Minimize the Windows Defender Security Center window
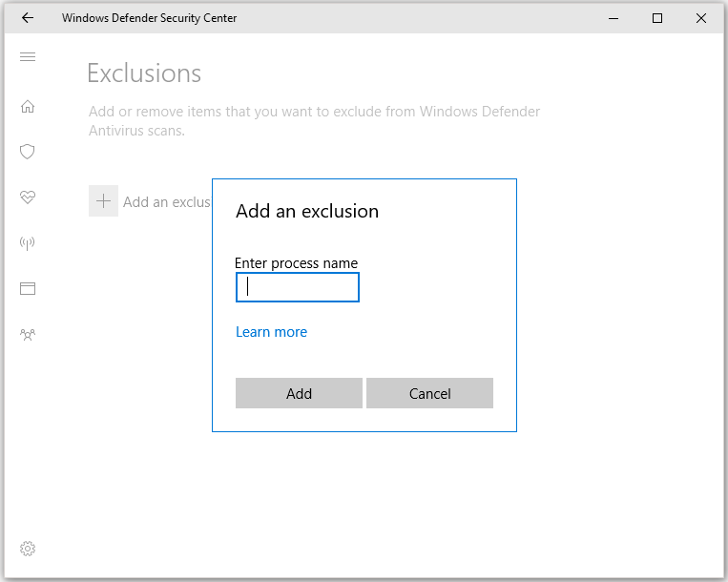 pyautogui.click(x=613, y=18)
